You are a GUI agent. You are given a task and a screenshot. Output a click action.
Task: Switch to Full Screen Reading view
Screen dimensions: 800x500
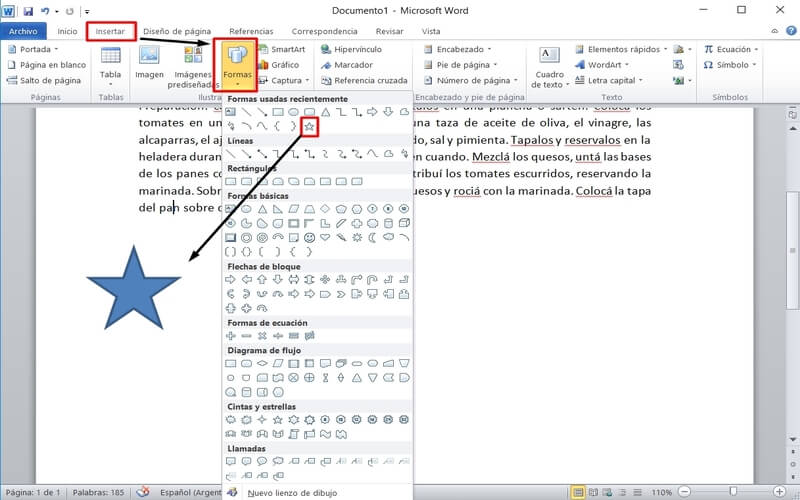point(593,492)
